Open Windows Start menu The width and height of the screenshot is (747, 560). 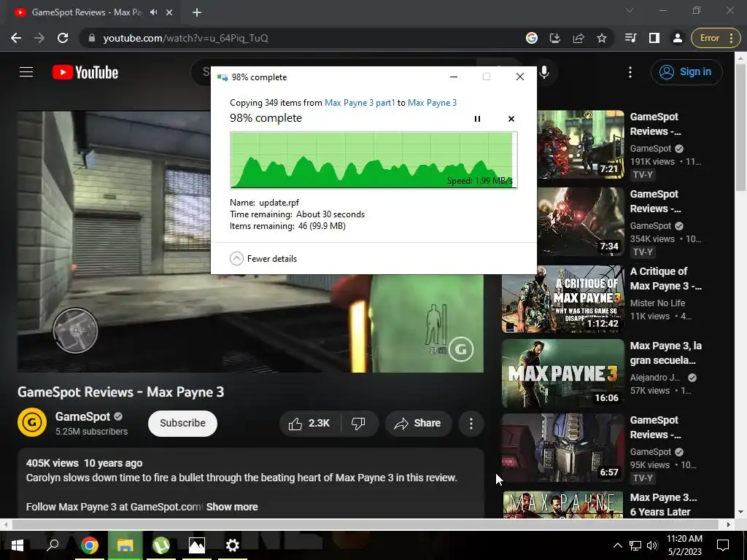18,545
